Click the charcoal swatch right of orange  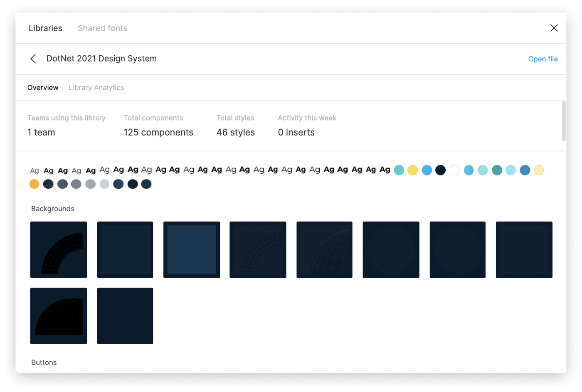pyautogui.click(x=48, y=184)
